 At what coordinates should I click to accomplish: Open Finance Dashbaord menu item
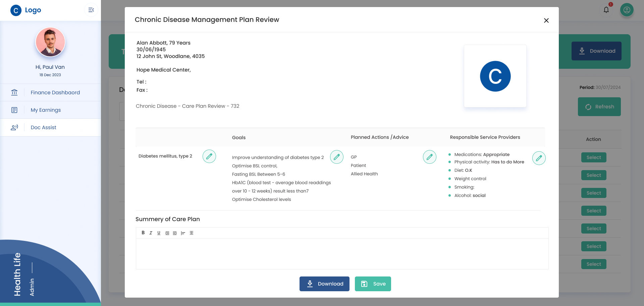(50, 93)
